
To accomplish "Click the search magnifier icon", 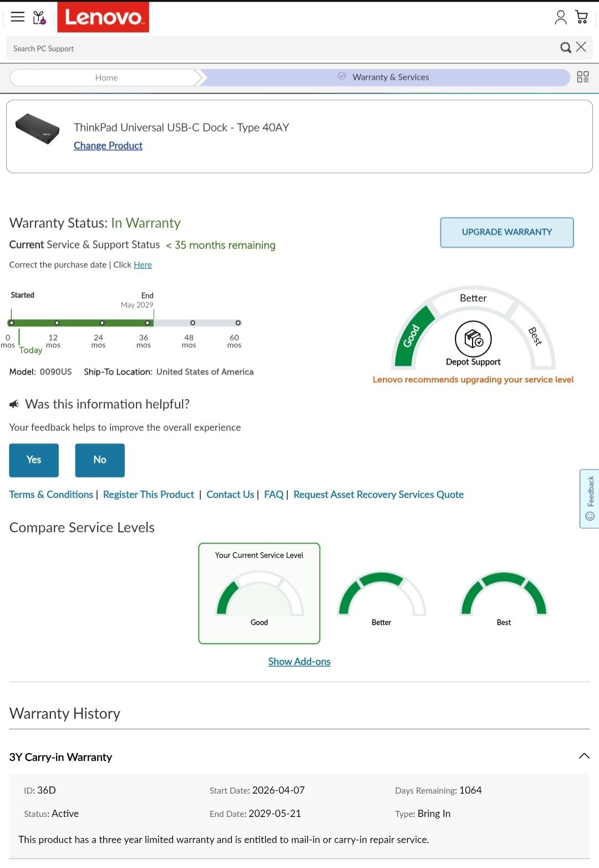I will (x=565, y=48).
